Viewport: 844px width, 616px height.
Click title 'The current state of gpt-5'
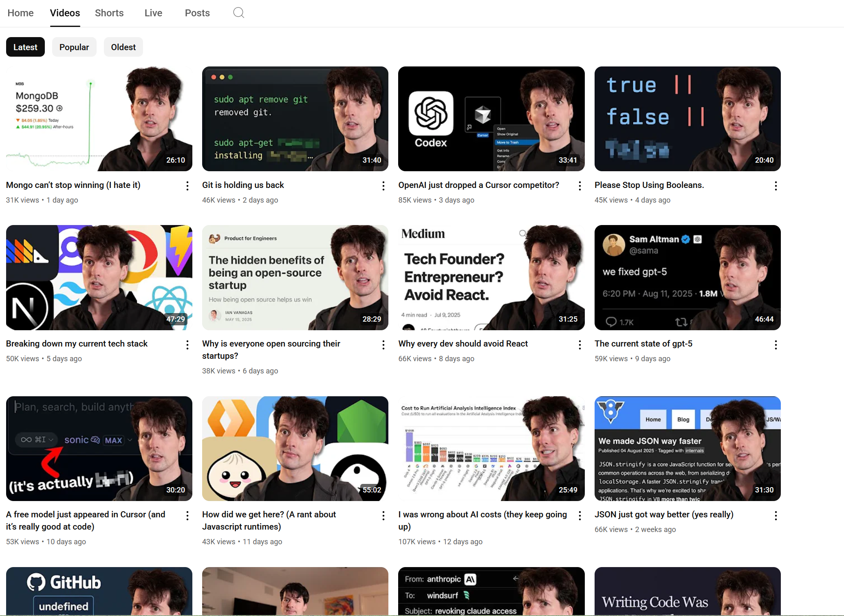643,344
